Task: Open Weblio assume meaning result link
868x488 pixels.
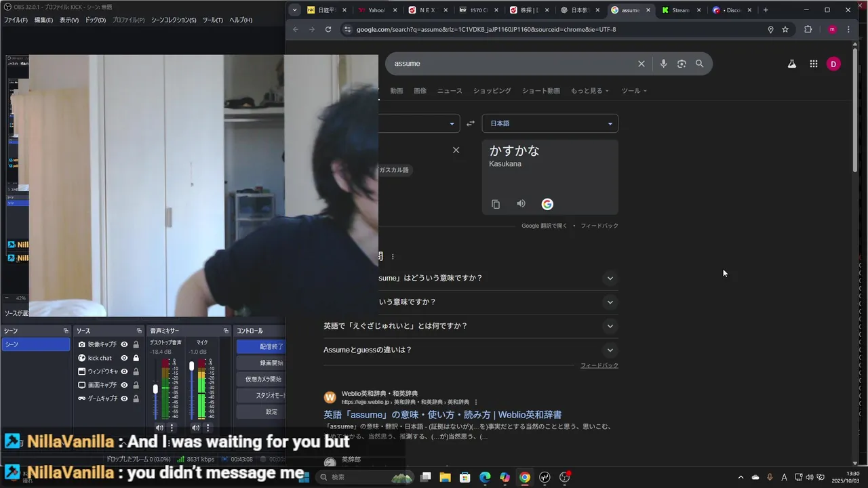Action: coord(442,415)
